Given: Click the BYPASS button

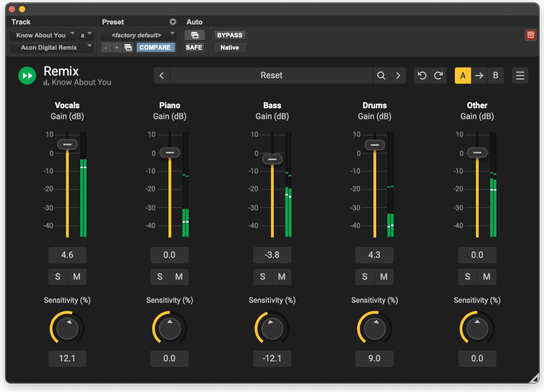Looking at the screenshot, I should [x=230, y=35].
